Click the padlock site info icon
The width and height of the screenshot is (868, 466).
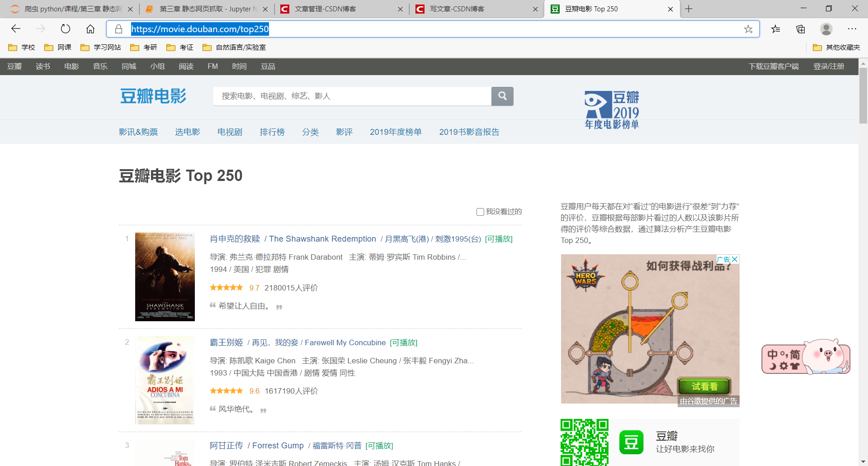point(118,29)
